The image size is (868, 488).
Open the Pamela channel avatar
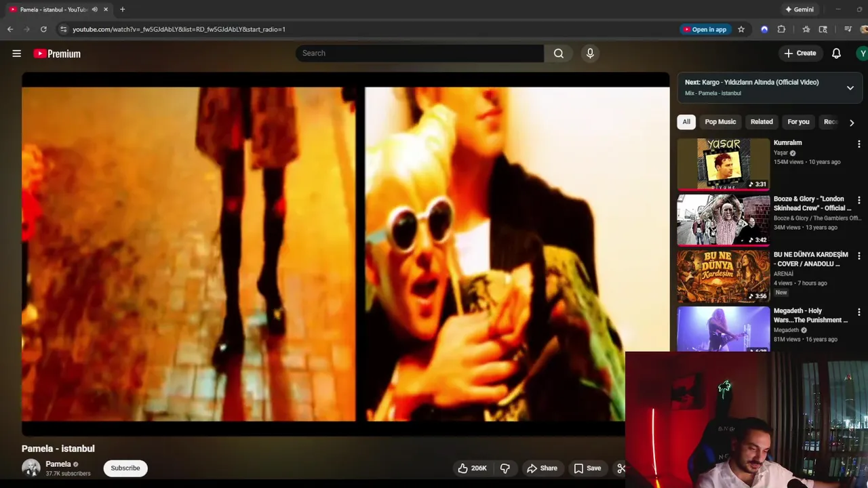31,468
